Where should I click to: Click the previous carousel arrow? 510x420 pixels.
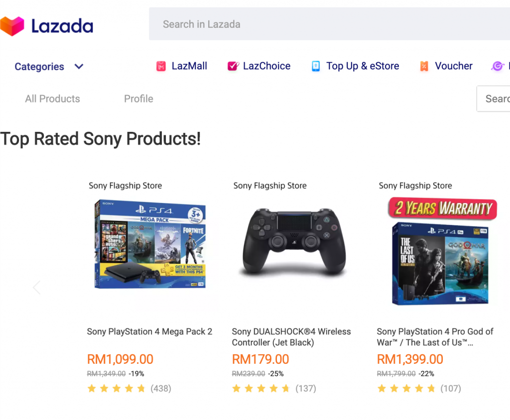click(x=36, y=287)
